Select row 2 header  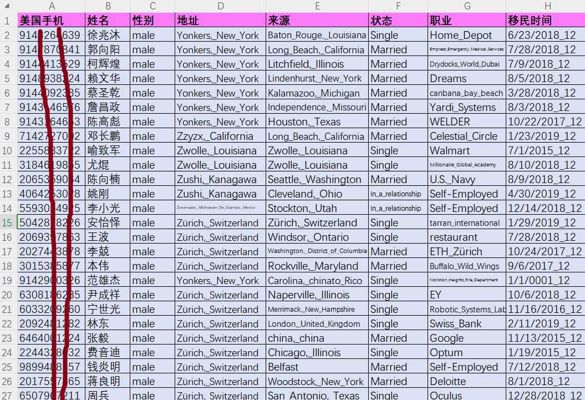pyautogui.click(x=8, y=35)
